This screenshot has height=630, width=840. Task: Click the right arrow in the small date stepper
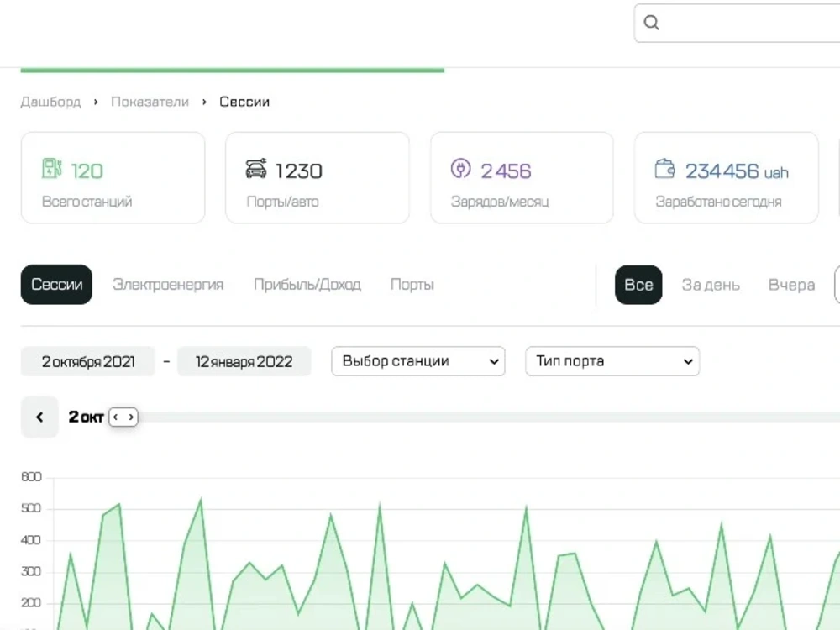click(131, 417)
